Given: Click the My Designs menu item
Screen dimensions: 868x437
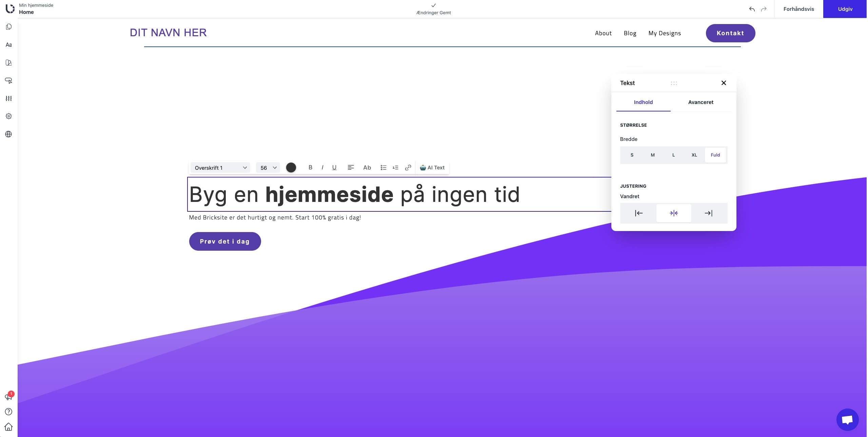Looking at the screenshot, I should click(x=665, y=33).
